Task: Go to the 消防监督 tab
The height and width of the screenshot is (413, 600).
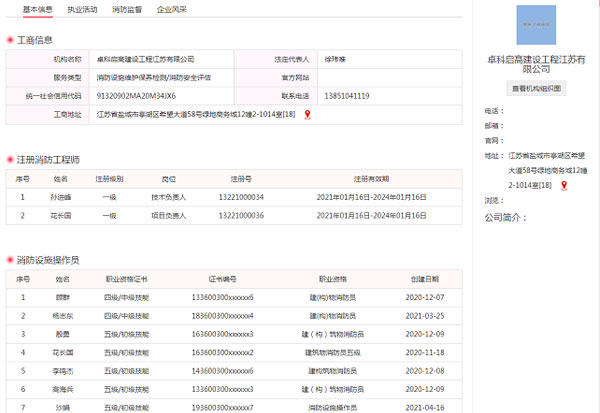Action: (x=126, y=8)
